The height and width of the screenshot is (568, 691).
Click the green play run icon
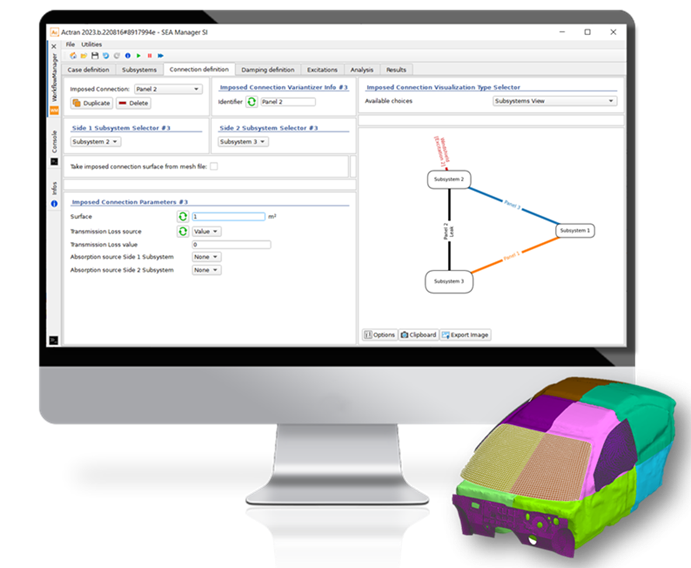[139, 56]
